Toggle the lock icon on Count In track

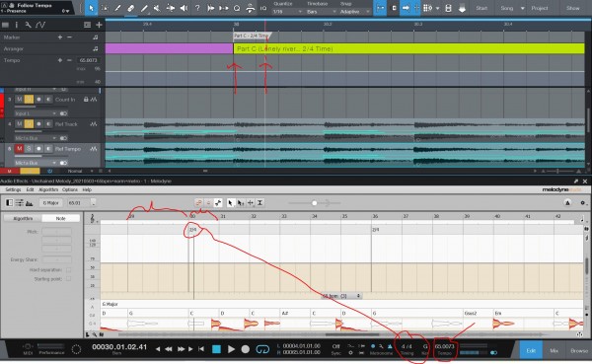(x=86, y=100)
